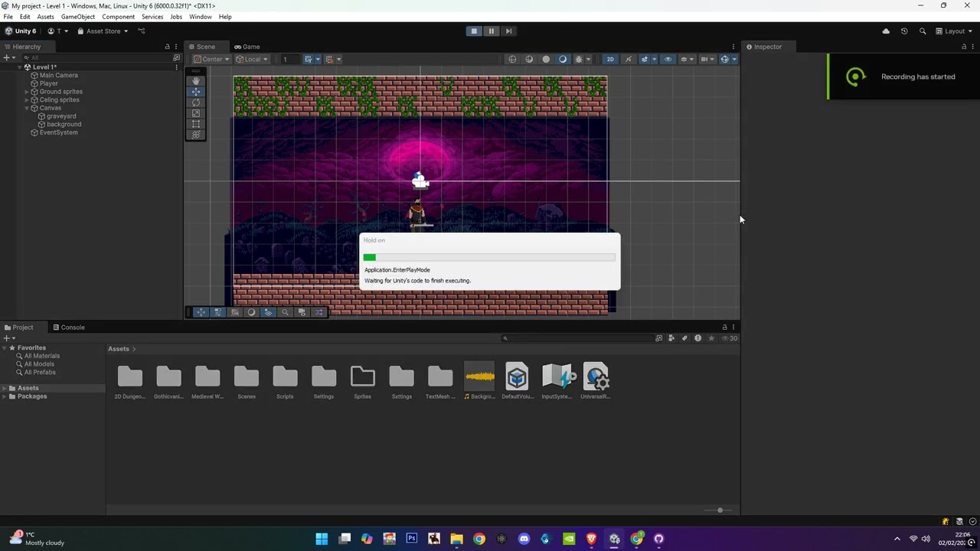Image resolution: width=980 pixels, height=551 pixels.
Task: Switch to the Console tab
Action: tap(69, 328)
